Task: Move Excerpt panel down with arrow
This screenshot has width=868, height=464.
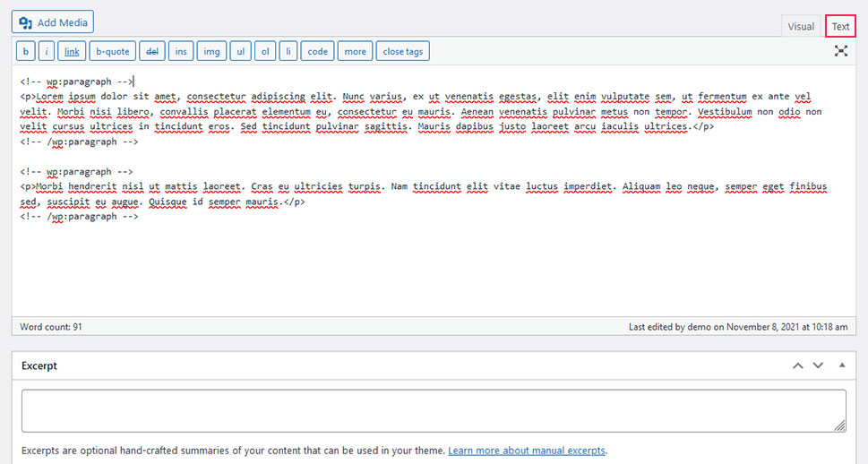Action: click(818, 365)
